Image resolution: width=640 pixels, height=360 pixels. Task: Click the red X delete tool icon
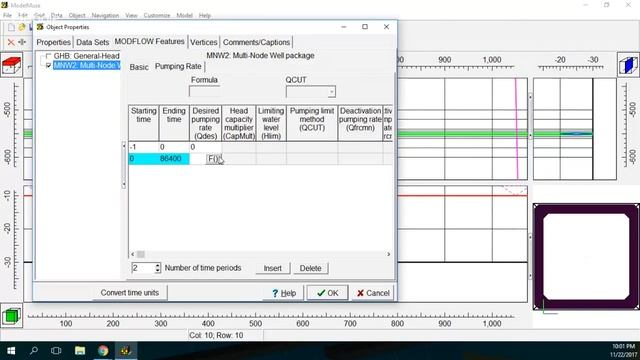[11, 42]
